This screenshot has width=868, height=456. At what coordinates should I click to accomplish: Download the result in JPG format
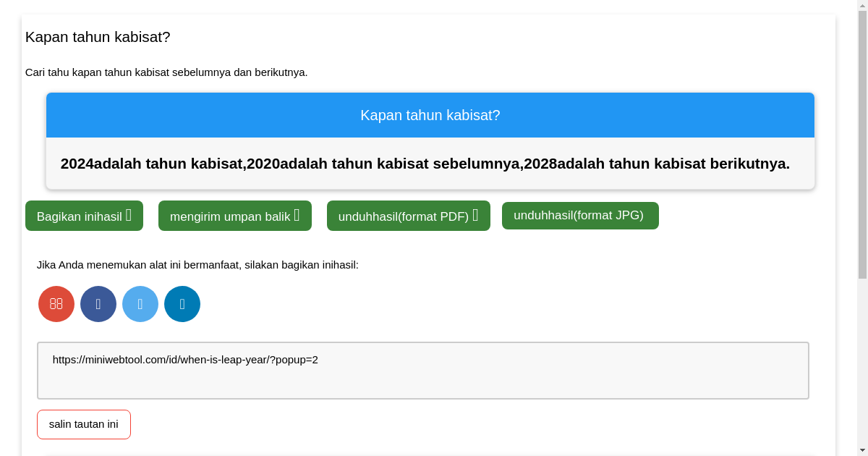point(580,215)
